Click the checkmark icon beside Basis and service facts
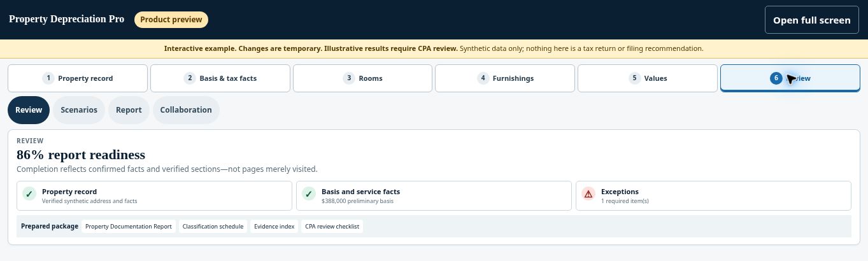This screenshot has width=868, height=261. point(308,194)
